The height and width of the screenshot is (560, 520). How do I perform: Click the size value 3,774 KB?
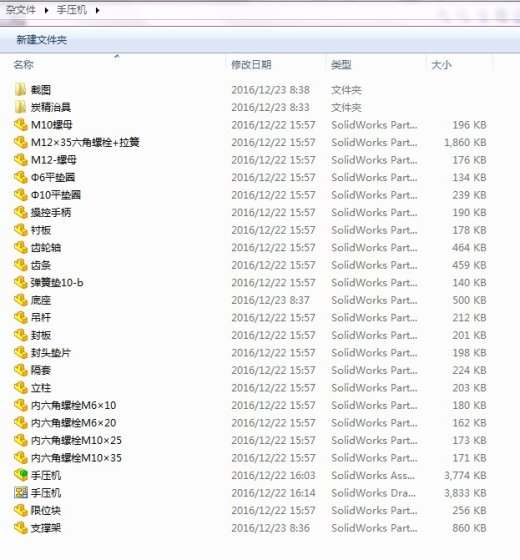tap(465, 475)
